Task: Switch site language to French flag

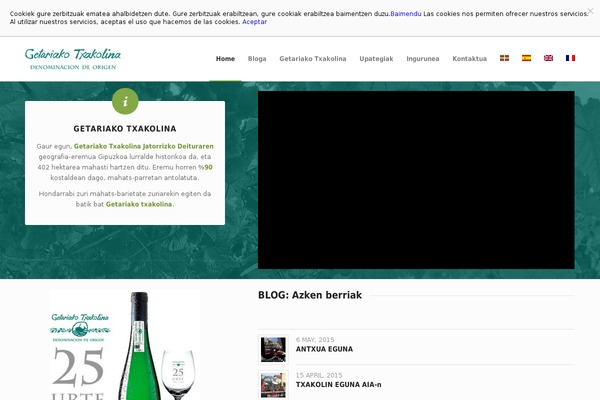Action: 571,58
